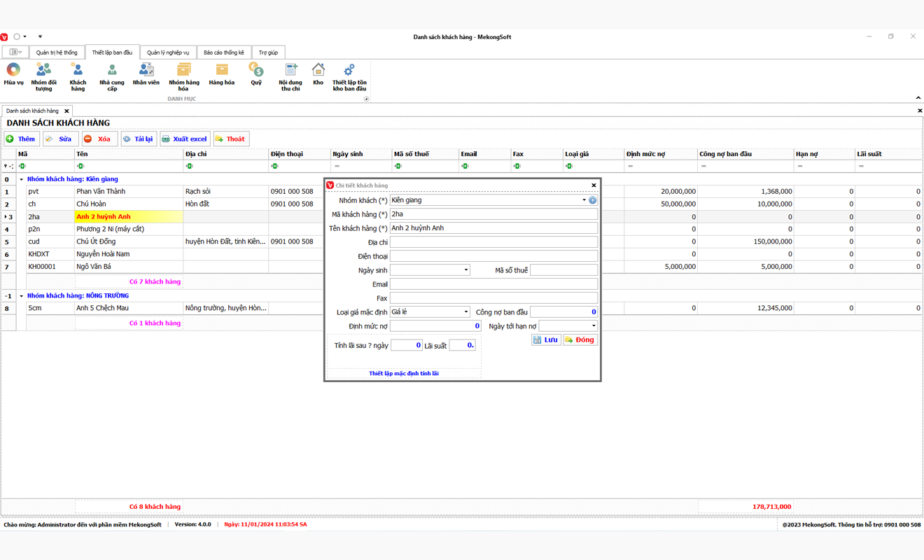The height and width of the screenshot is (560, 924).
Task: Click Thiết lập mặc định tính lãi link
Action: pyautogui.click(x=404, y=374)
